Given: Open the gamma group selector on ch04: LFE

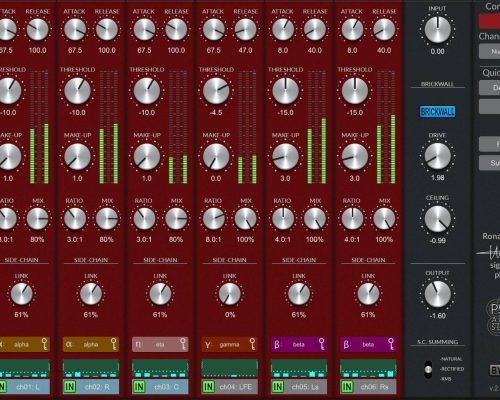Looking at the screenshot, I should tap(229, 344).
